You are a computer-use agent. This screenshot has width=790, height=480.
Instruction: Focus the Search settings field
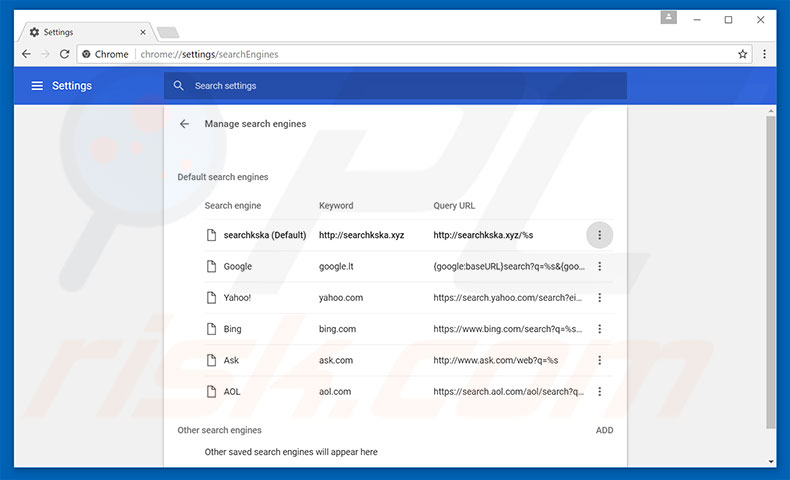click(396, 86)
